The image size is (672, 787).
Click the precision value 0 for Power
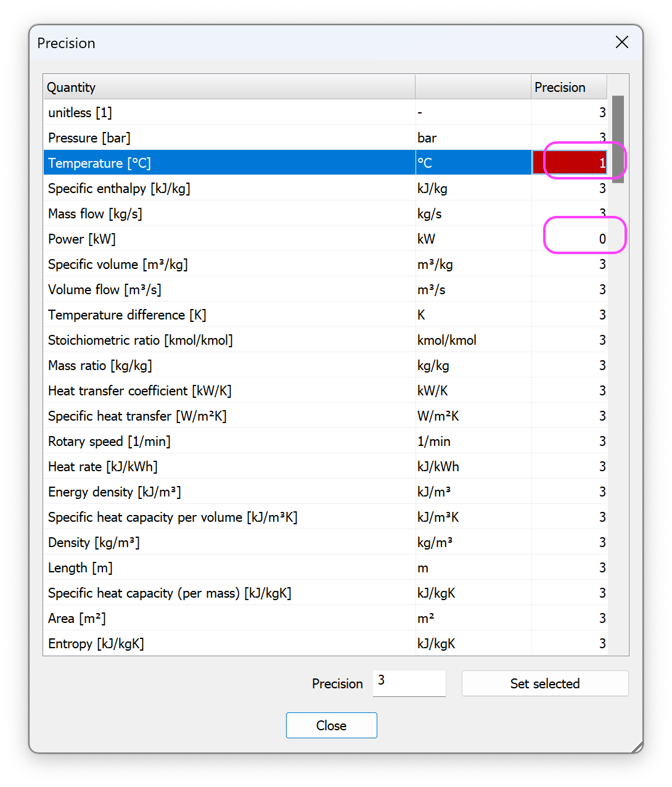tap(570, 239)
